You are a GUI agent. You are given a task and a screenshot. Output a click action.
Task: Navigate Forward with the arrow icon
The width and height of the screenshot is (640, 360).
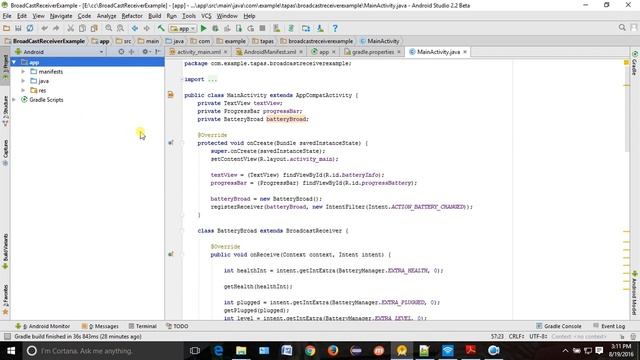[x=146, y=28]
